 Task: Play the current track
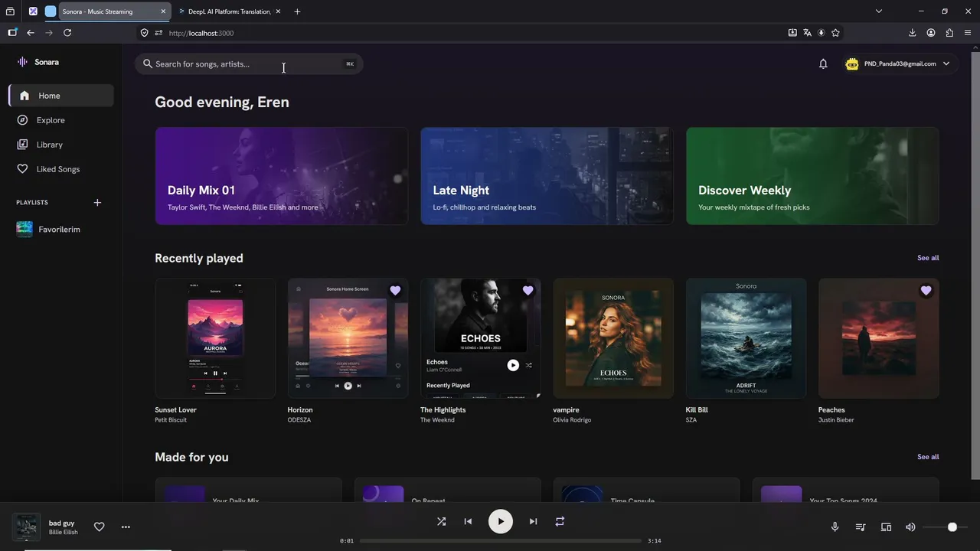click(501, 521)
